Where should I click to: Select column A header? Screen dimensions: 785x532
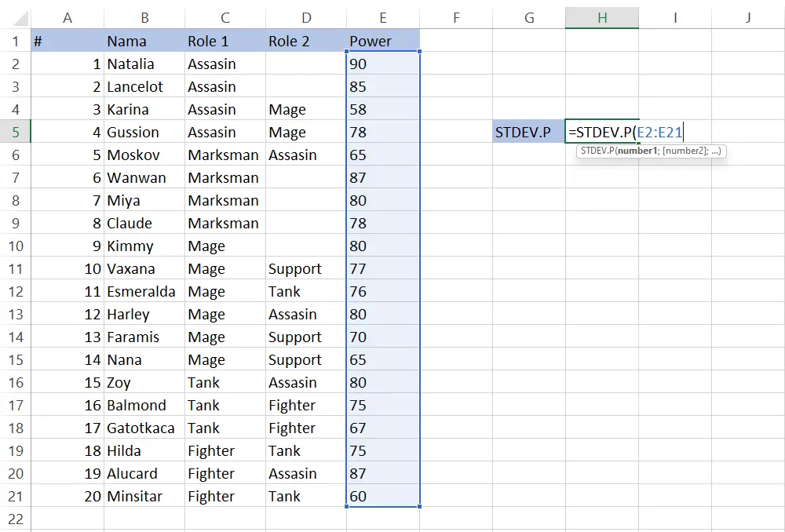[68, 18]
